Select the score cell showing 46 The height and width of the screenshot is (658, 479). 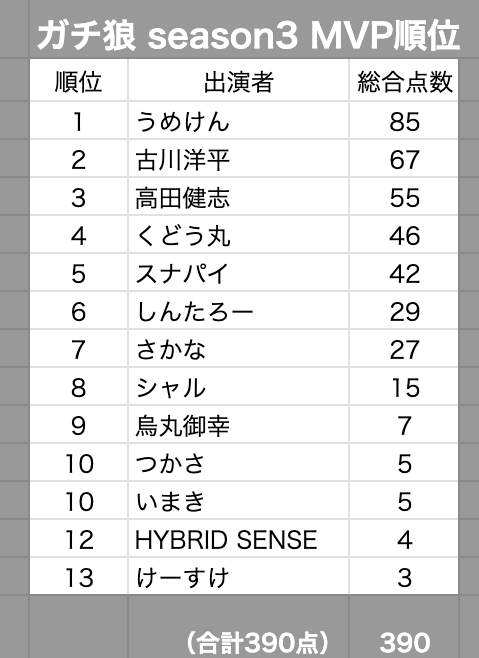coord(404,235)
